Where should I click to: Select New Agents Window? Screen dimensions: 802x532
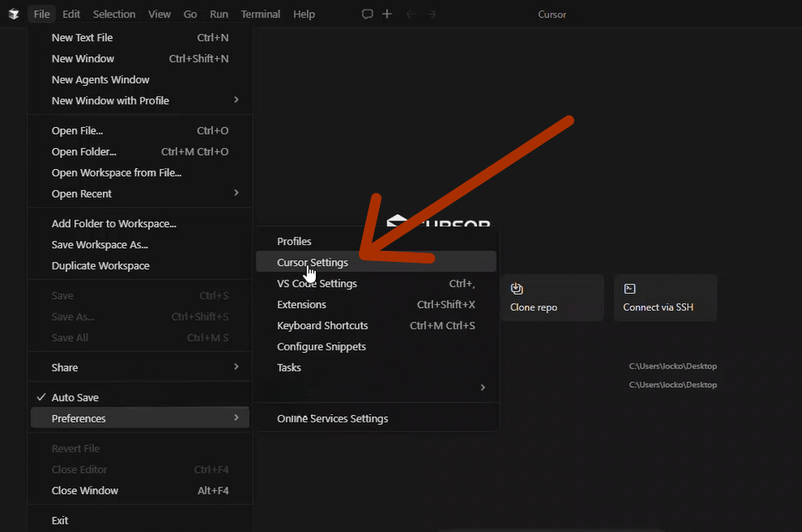pyautogui.click(x=140, y=80)
